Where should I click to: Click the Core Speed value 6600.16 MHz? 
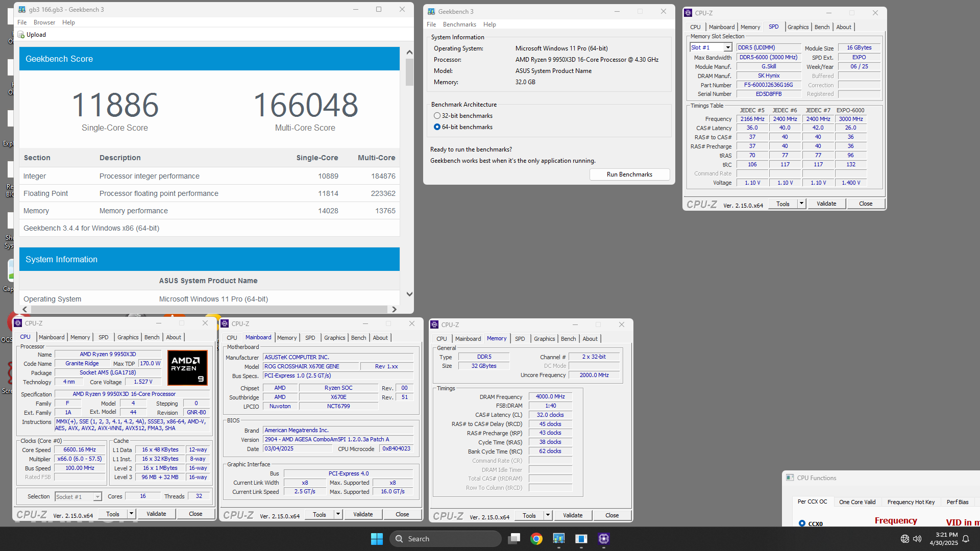point(80,449)
